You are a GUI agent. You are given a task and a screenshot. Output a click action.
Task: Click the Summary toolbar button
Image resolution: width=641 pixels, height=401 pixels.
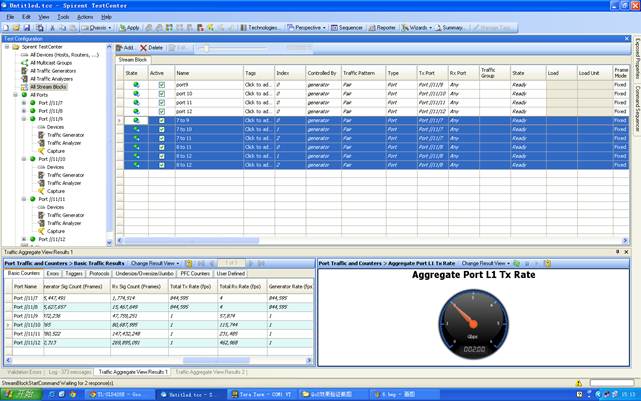(449, 28)
